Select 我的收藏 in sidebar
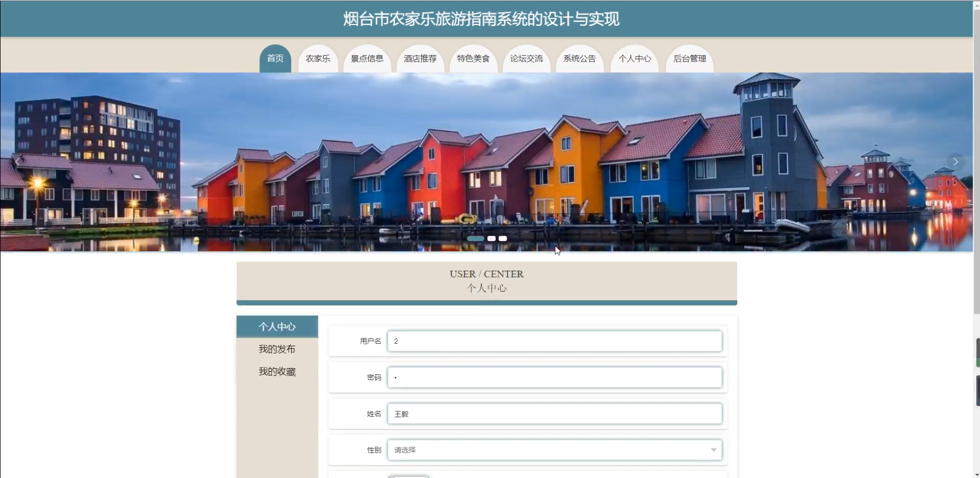 point(277,371)
